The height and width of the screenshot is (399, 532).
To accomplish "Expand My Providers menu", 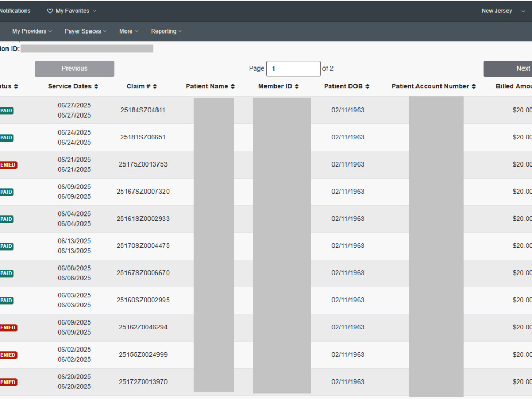I will pyautogui.click(x=32, y=31).
